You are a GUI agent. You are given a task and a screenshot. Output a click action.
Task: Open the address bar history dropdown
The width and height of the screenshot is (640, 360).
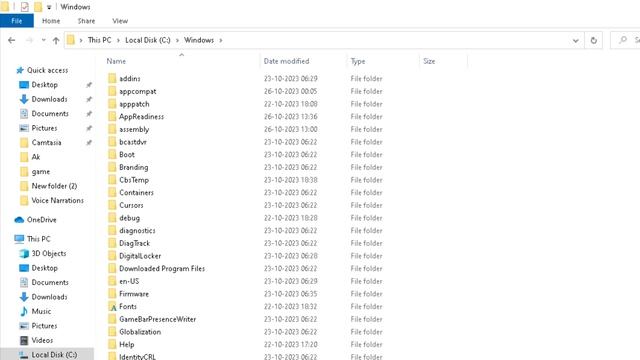pos(576,40)
